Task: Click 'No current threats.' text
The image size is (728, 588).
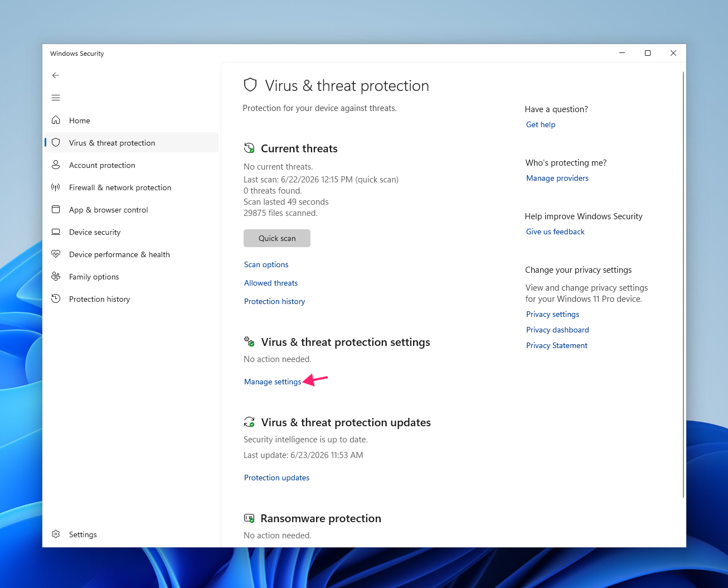Action: tap(278, 167)
